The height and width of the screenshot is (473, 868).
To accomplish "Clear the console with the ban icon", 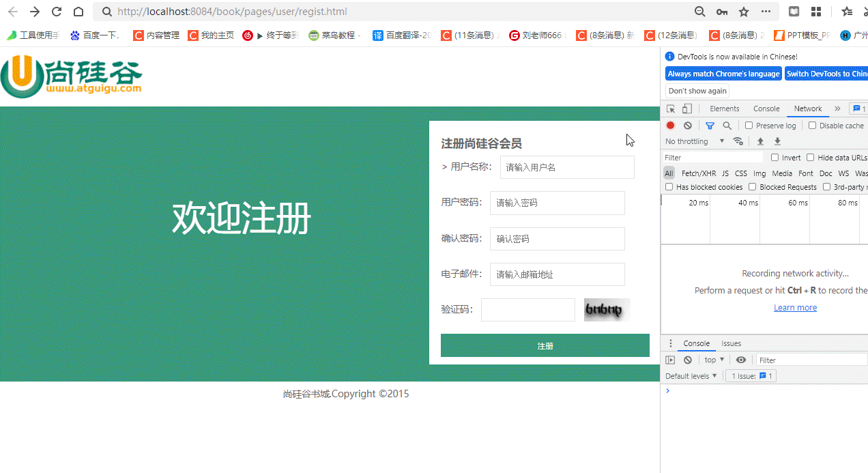I will (688, 360).
